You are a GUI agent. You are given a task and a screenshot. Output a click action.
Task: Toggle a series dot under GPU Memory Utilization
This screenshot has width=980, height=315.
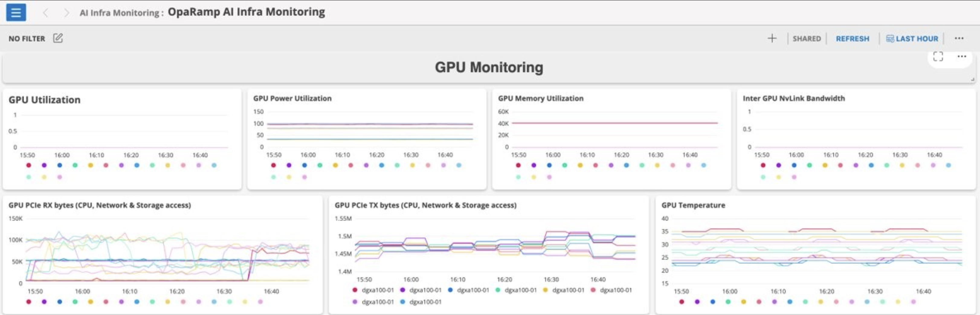pos(517,165)
